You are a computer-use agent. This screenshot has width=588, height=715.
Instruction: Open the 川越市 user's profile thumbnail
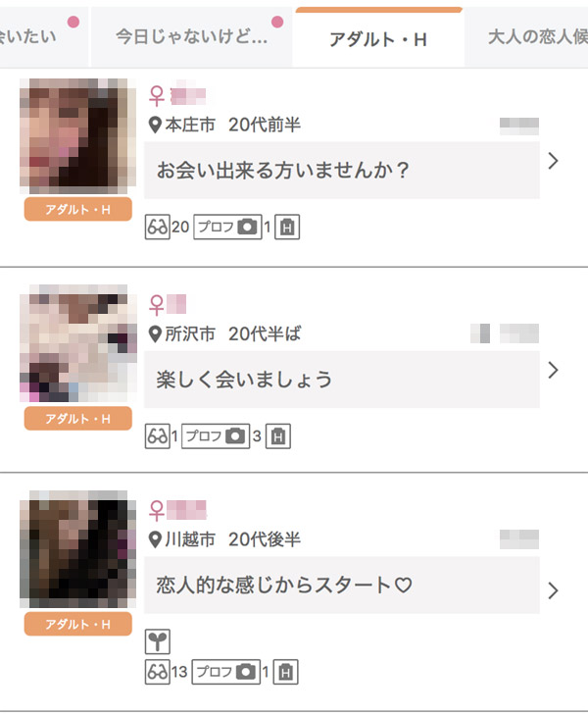pos(77,549)
